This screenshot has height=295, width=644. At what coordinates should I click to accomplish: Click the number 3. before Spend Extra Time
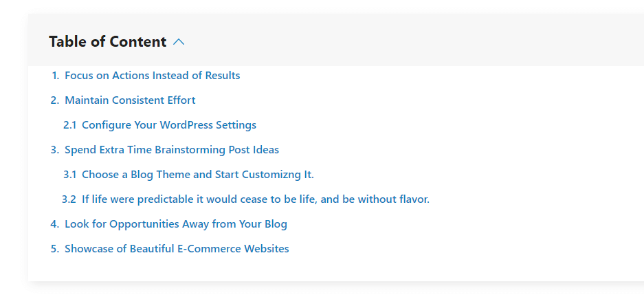coord(55,150)
